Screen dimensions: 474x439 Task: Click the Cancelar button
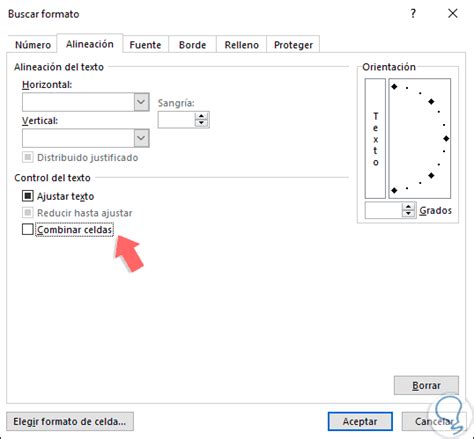434,421
